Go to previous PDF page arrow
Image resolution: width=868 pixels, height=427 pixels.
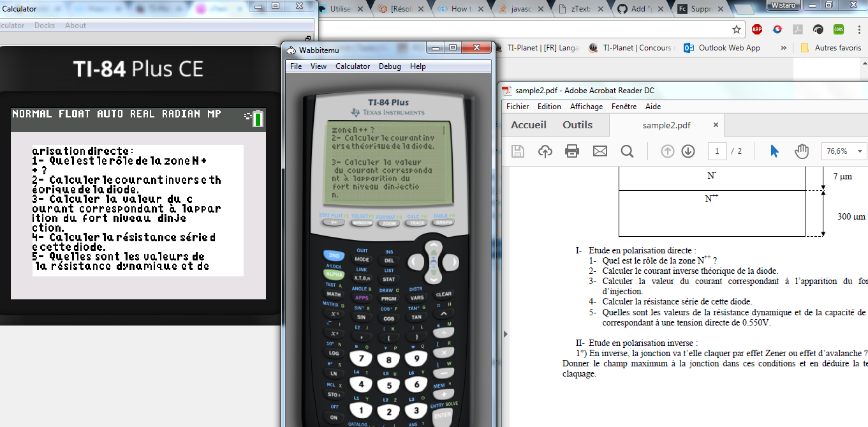[668, 151]
